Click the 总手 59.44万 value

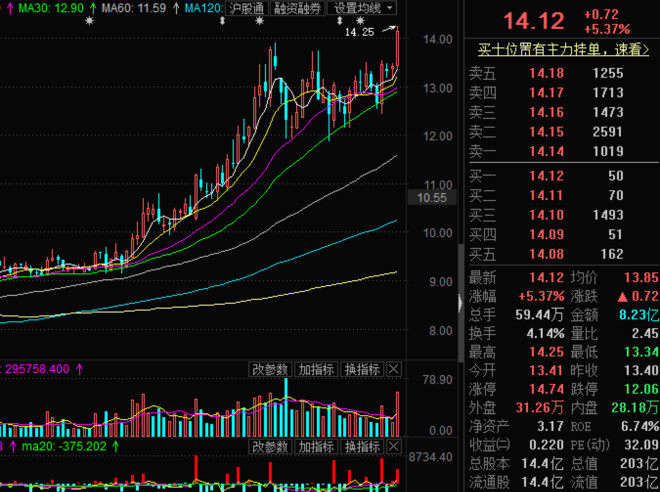540,314
